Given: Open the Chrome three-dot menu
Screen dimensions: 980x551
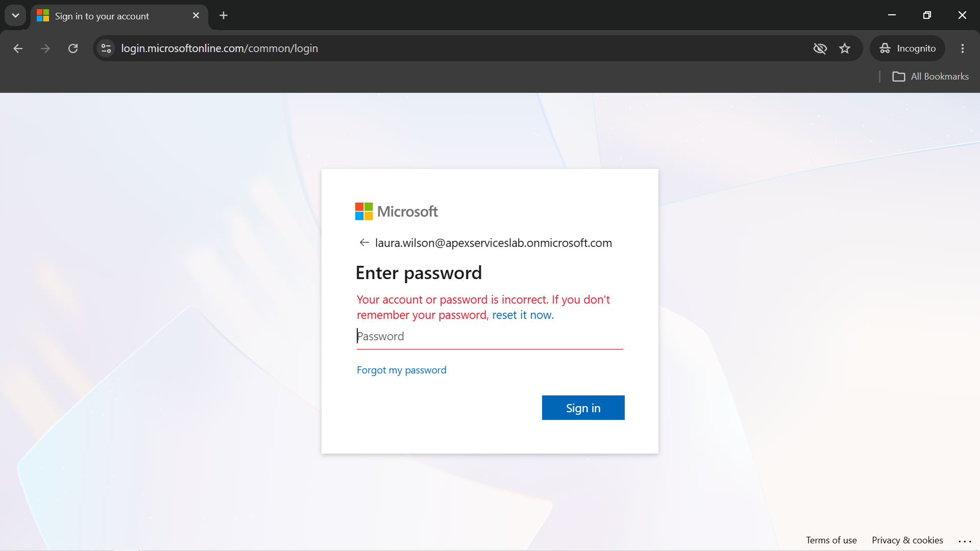Looking at the screenshot, I should click(963, 48).
